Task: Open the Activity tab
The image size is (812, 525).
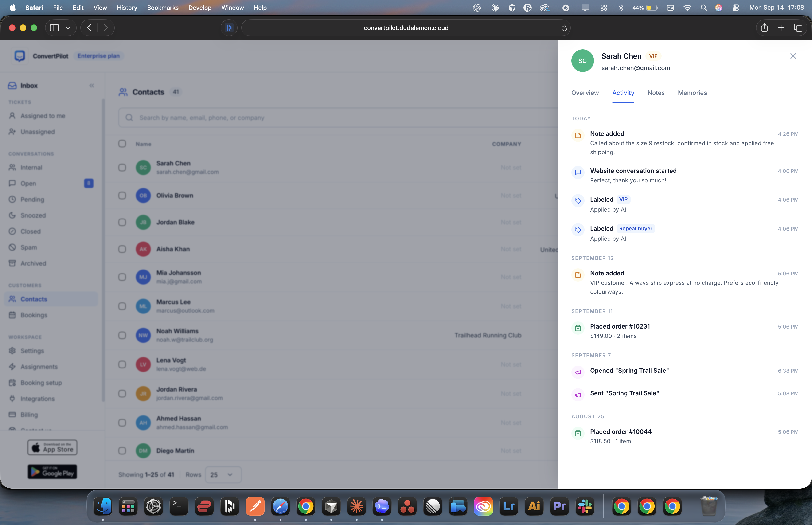Action: click(623, 93)
